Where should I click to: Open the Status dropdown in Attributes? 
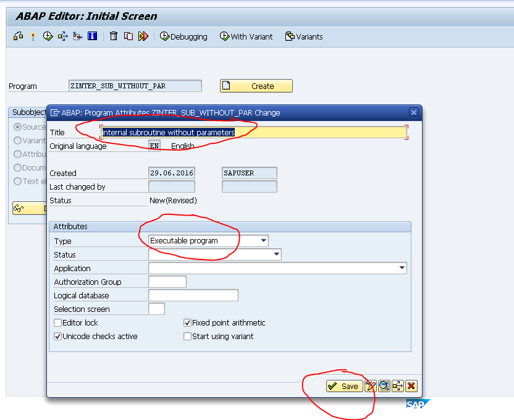276,254
